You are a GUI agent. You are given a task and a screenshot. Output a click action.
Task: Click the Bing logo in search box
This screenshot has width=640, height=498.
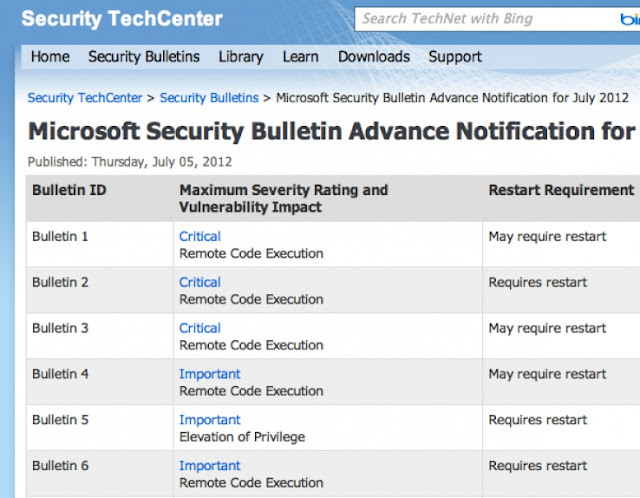pos(630,19)
